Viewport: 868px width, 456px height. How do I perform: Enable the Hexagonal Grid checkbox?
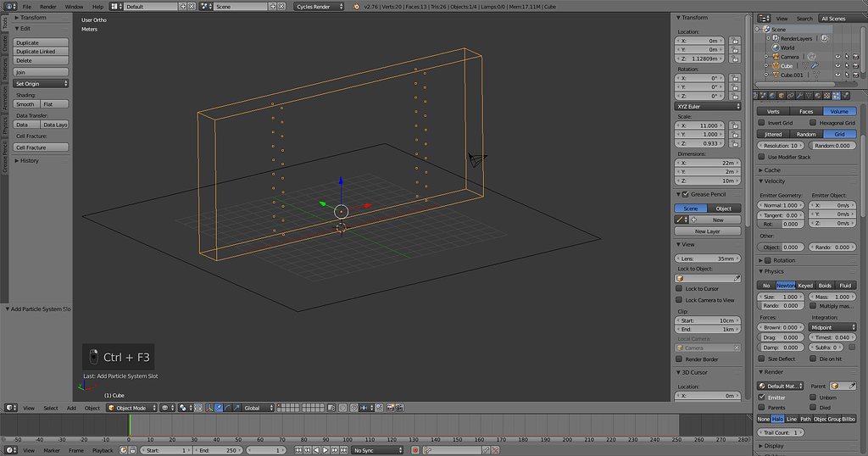pyautogui.click(x=813, y=123)
